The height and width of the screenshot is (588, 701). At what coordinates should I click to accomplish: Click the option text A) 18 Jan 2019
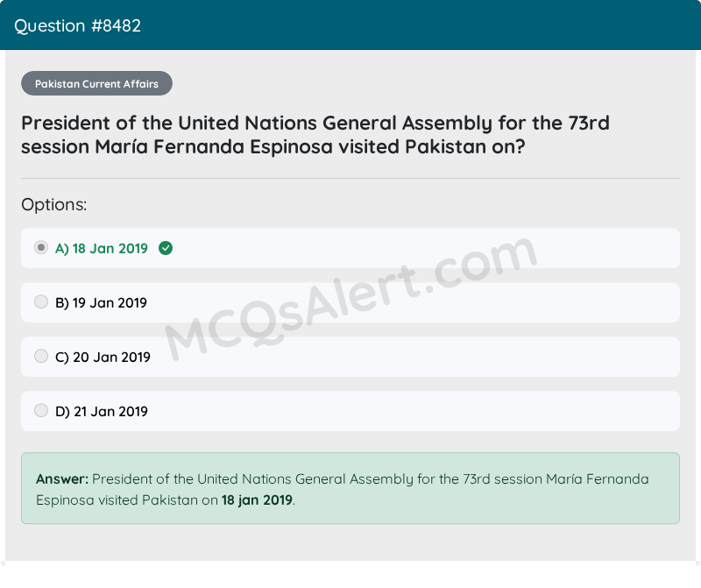(x=102, y=248)
